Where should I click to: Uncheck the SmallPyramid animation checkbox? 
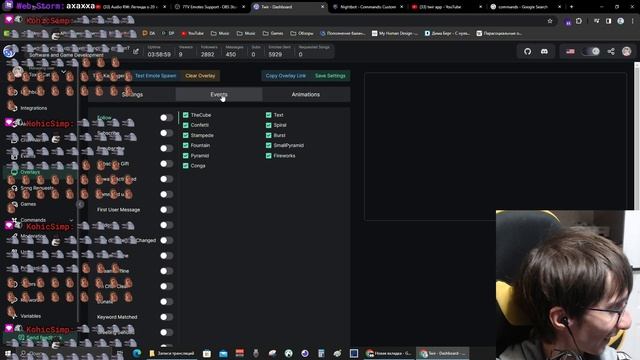[269, 145]
